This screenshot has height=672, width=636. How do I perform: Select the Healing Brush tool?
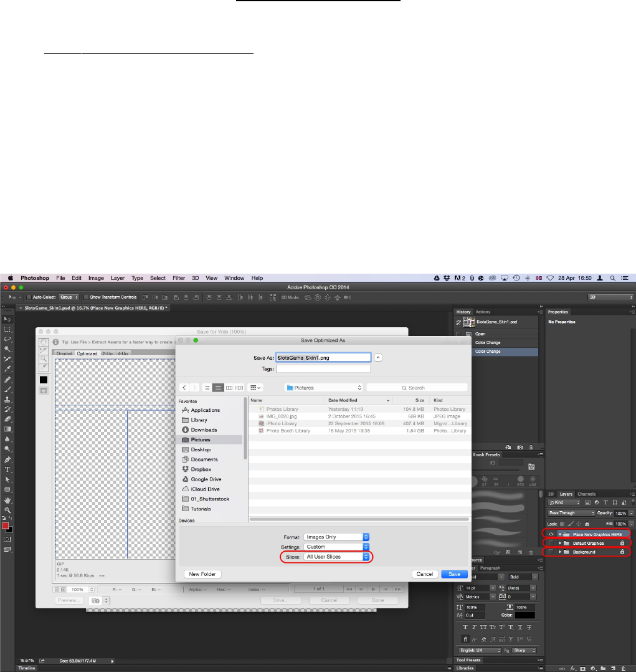tap(7, 379)
